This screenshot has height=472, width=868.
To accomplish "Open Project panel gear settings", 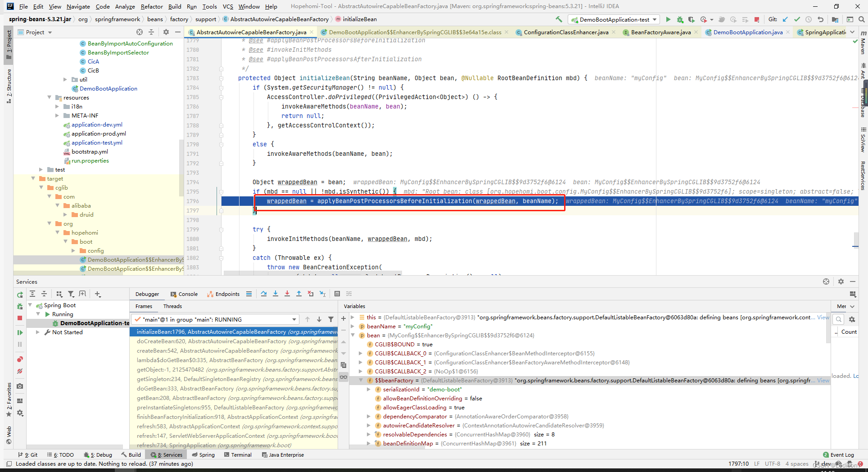I will 166,32.
